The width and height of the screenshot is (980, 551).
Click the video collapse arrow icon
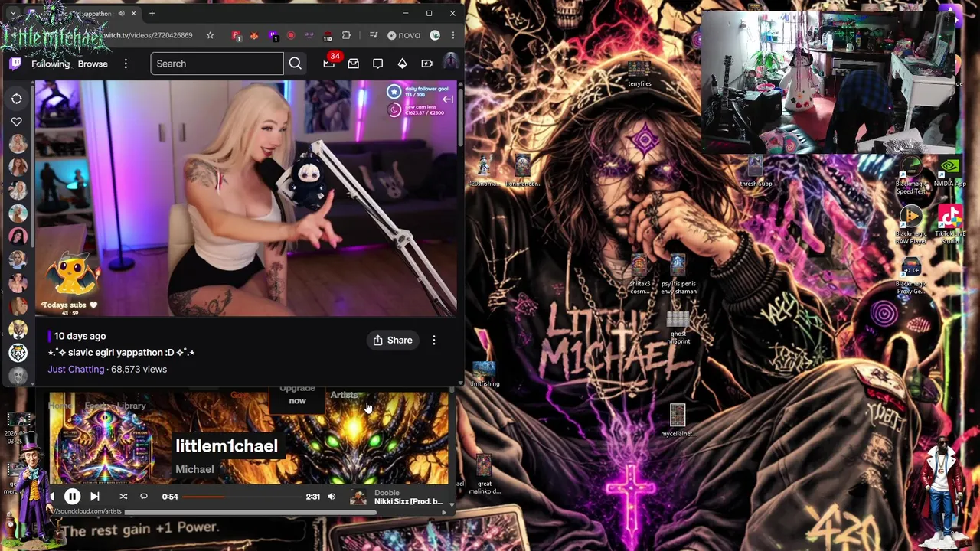click(x=448, y=99)
